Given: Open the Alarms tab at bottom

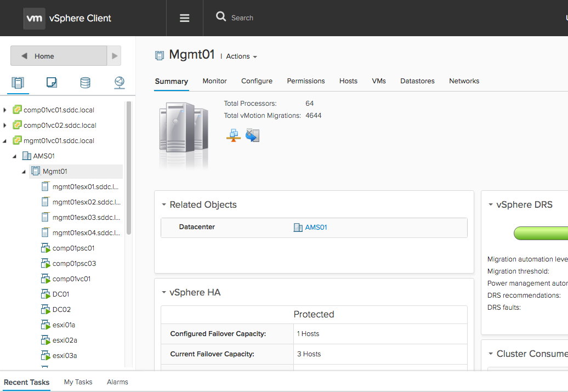Looking at the screenshot, I should [x=117, y=382].
